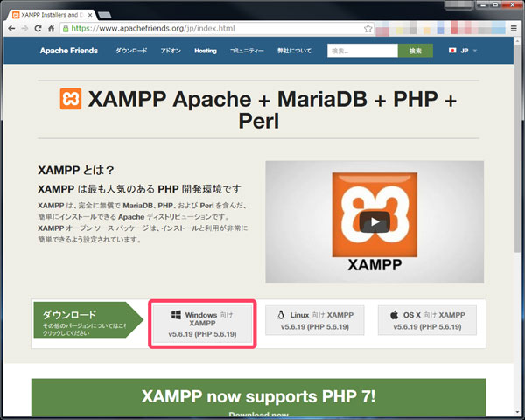Close the XAMPP Installers browser tab
Image resolution: width=525 pixels, height=420 pixels.
click(x=90, y=15)
